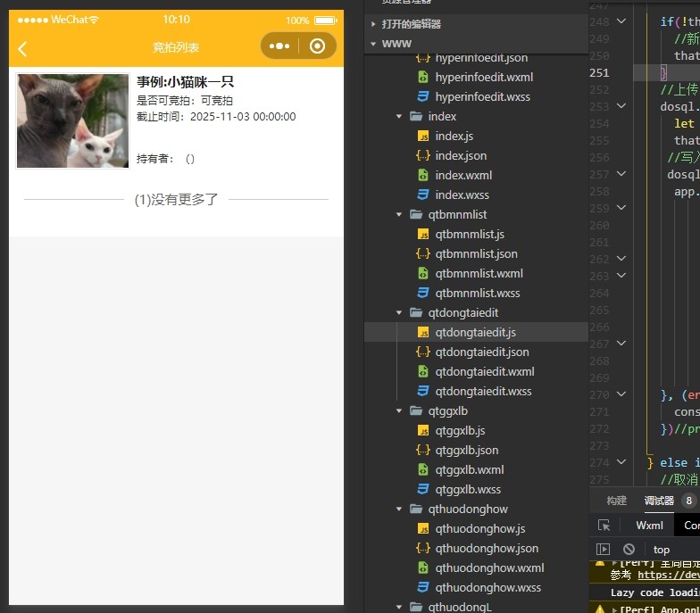Click the qthuodonghow folder icon

click(x=416, y=509)
